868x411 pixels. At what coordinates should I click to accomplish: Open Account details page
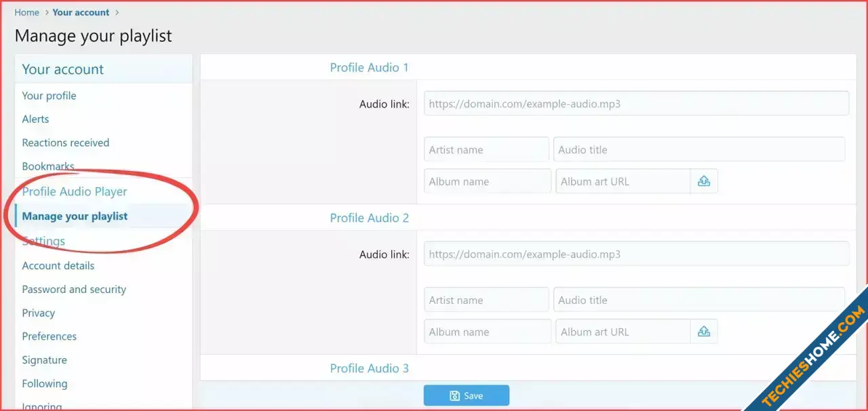(x=58, y=266)
